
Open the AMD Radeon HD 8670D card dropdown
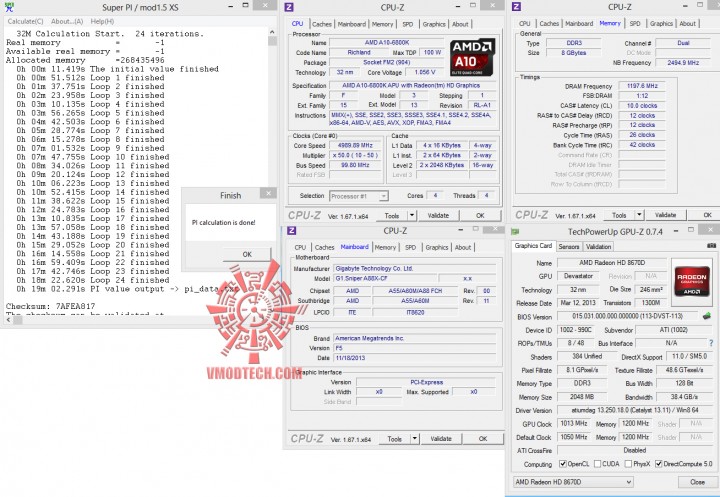(573, 482)
